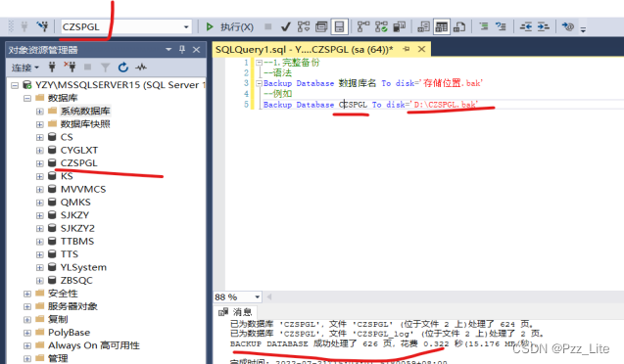Expand the 安全性 folder

27,294
